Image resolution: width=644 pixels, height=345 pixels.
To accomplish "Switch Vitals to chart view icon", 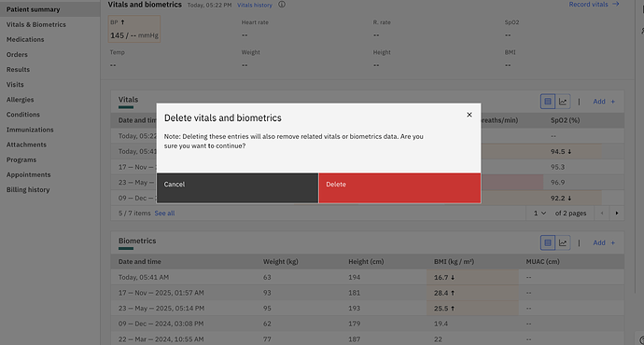I will tap(563, 102).
